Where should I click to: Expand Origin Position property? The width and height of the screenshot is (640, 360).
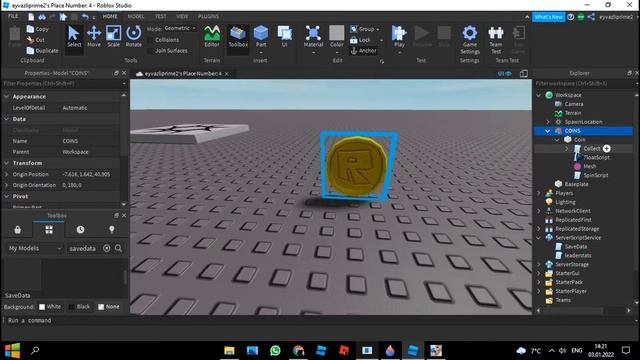pos(7,174)
